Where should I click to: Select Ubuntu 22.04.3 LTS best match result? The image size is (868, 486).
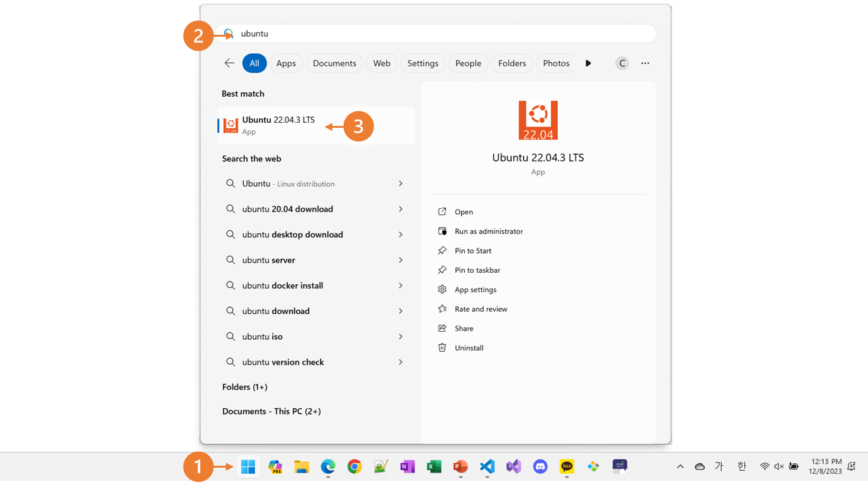point(316,125)
